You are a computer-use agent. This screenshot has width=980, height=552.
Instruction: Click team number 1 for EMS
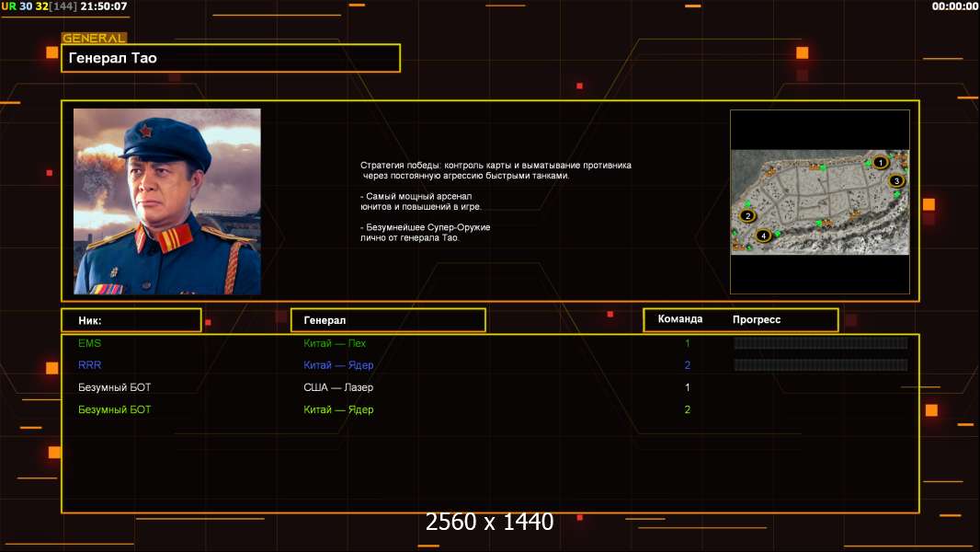687,343
